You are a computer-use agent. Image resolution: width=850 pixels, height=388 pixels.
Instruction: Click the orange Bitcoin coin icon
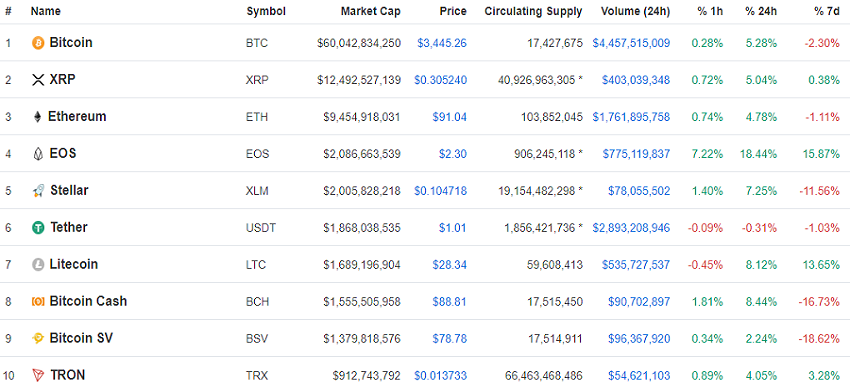coord(38,43)
